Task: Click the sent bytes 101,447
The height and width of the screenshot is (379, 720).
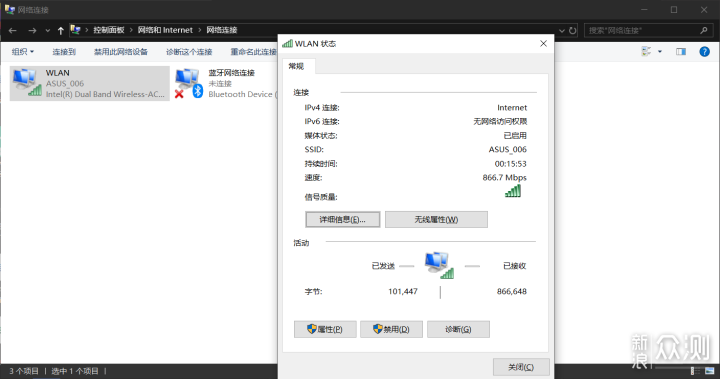Action: tap(403, 291)
